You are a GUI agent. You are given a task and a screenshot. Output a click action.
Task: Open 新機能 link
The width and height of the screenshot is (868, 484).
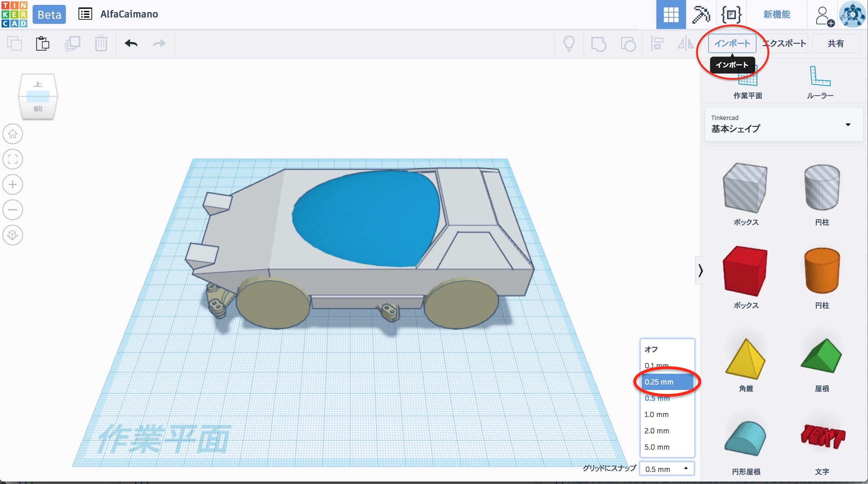776,14
